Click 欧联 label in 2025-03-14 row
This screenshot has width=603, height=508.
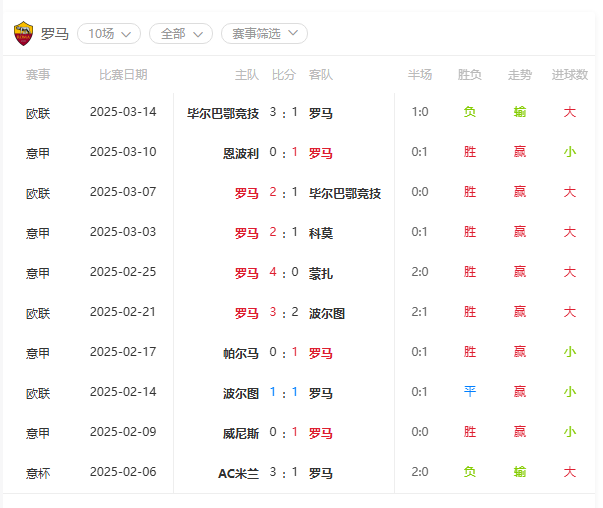coord(38,113)
